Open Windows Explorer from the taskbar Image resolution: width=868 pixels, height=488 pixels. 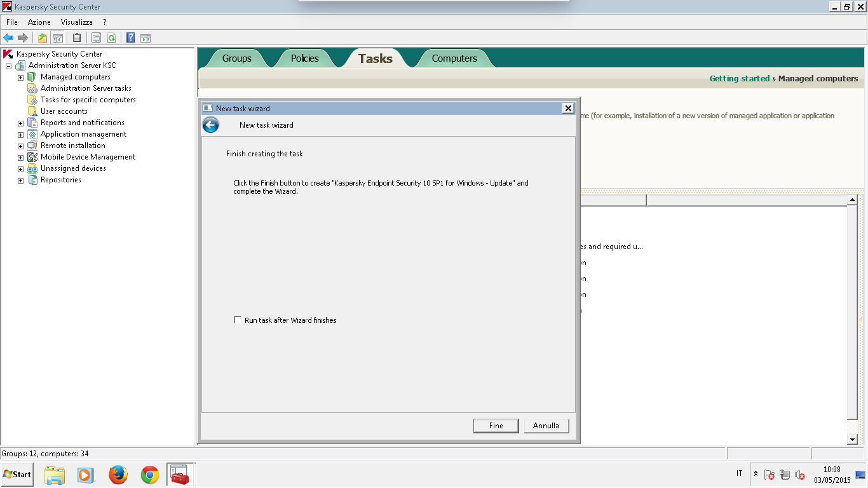coord(55,475)
